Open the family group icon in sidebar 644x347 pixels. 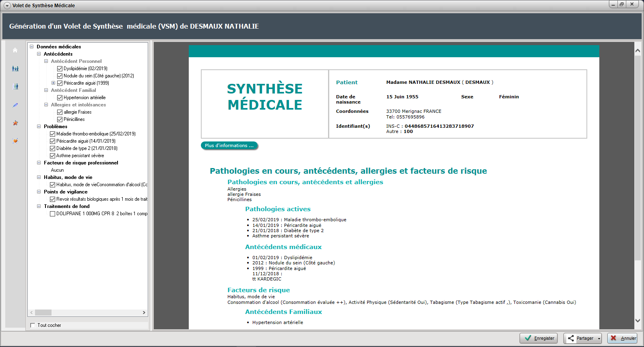[x=15, y=69]
